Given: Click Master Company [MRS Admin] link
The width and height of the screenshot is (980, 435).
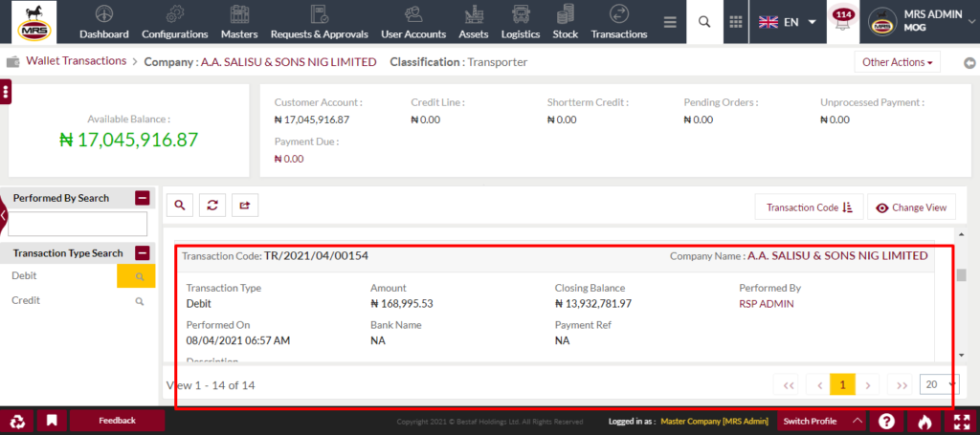Looking at the screenshot, I should coord(714,422).
